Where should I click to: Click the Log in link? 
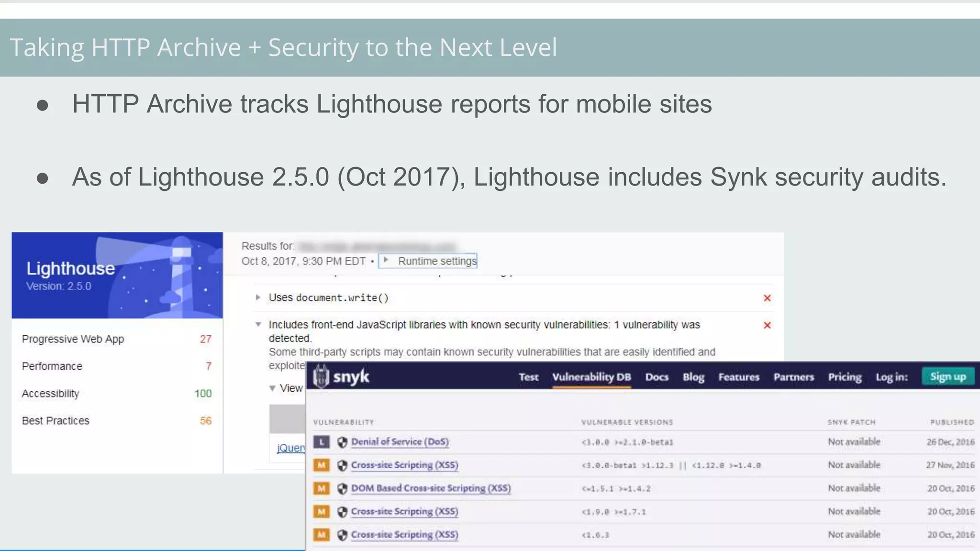pos(892,377)
